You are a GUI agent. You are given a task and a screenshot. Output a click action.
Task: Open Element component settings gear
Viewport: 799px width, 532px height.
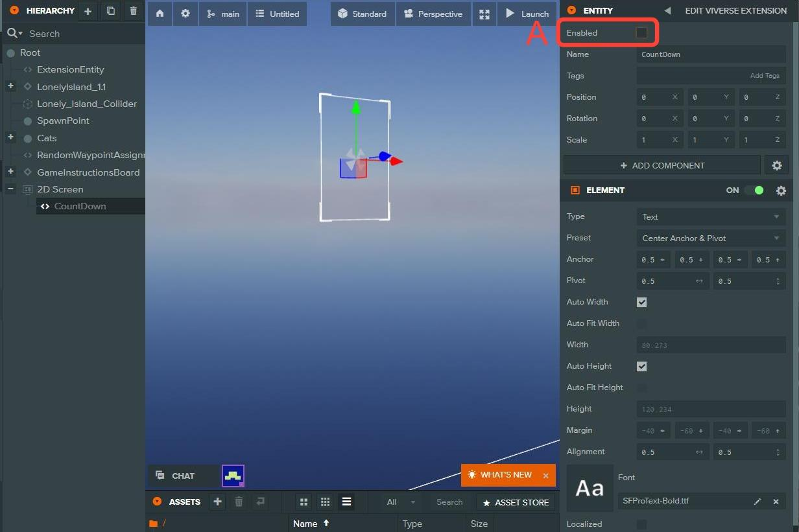(781, 191)
